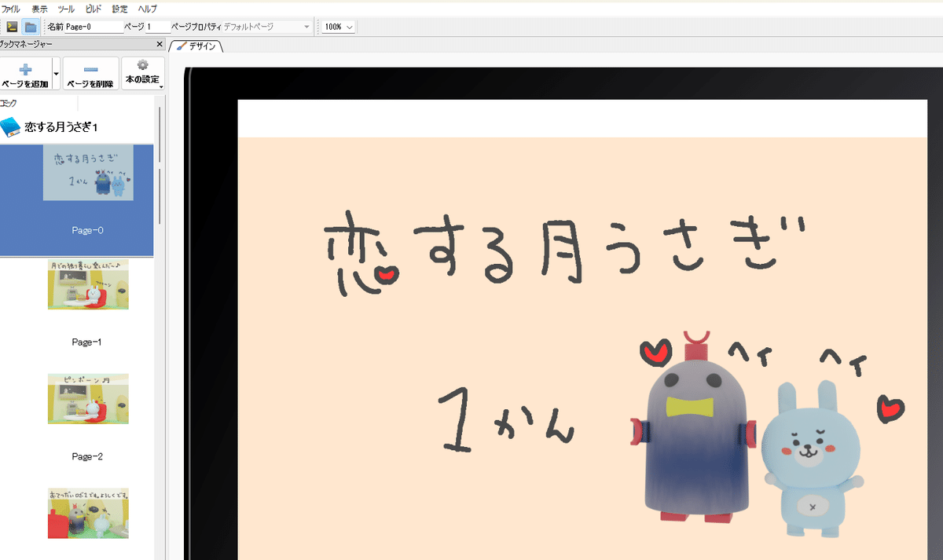Image resolution: width=943 pixels, height=560 pixels.
Task: Click the コミック column header
Action: [x=39, y=103]
